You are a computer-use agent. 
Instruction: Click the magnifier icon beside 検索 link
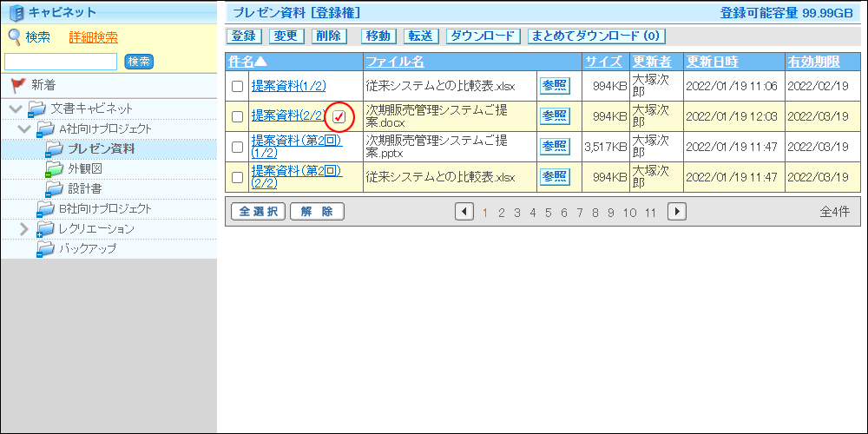point(14,36)
